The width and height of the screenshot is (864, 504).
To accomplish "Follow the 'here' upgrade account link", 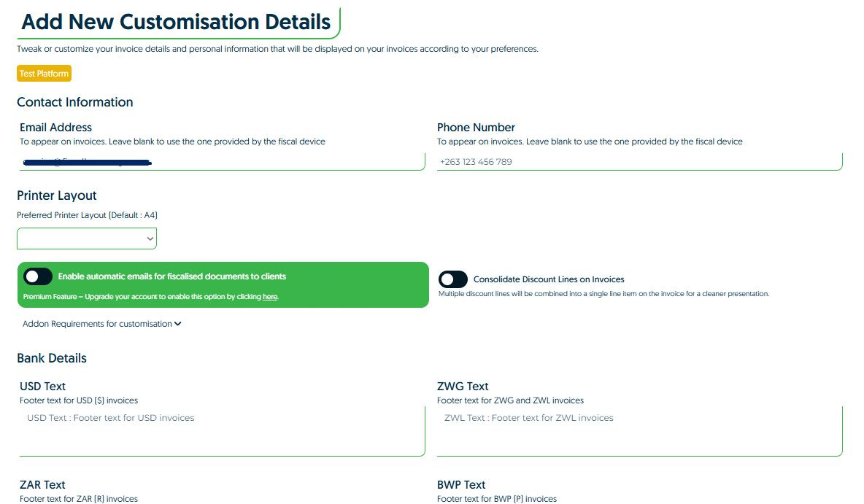I will coord(270,297).
